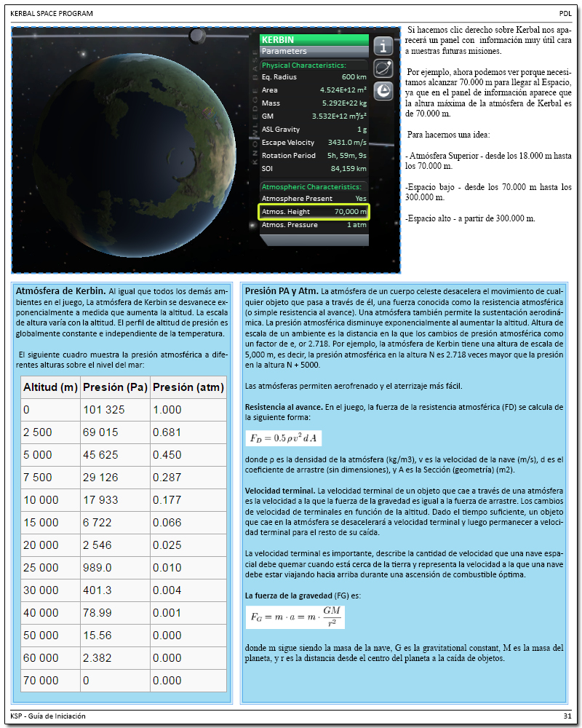Select the "7 500" altitude cell
Image resolution: width=582 pixels, height=728 pixels.
click(51, 478)
